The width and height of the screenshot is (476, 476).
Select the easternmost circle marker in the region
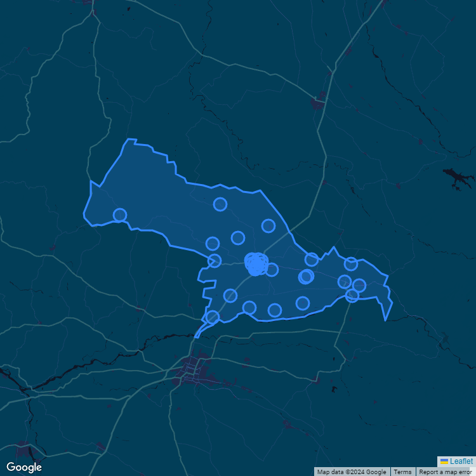[359, 286]
